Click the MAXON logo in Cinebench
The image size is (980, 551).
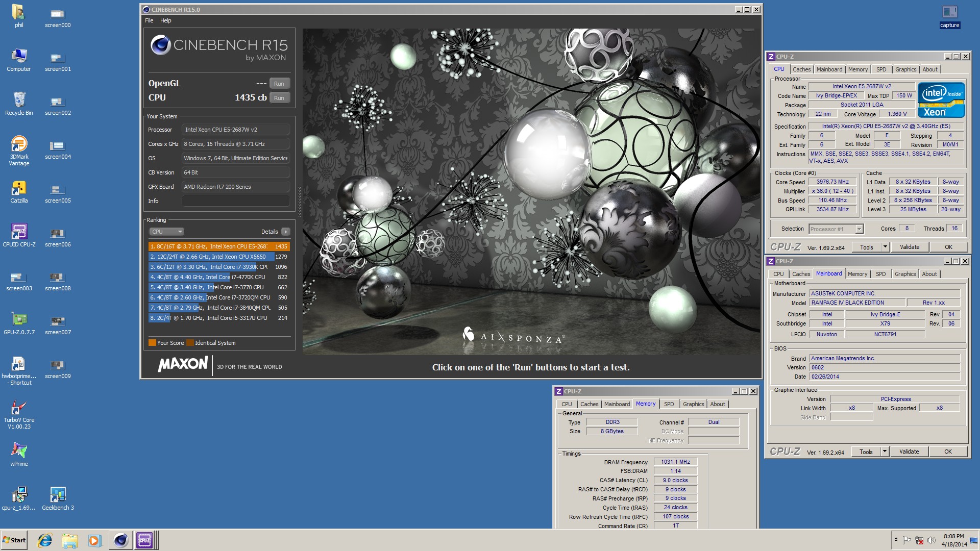click(x=183, y=364)
